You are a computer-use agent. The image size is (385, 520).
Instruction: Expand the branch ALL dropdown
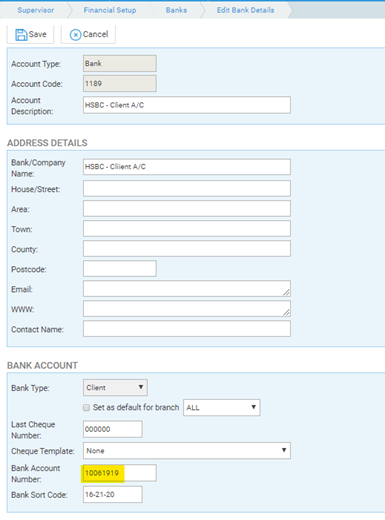click(x=222, y=407)
